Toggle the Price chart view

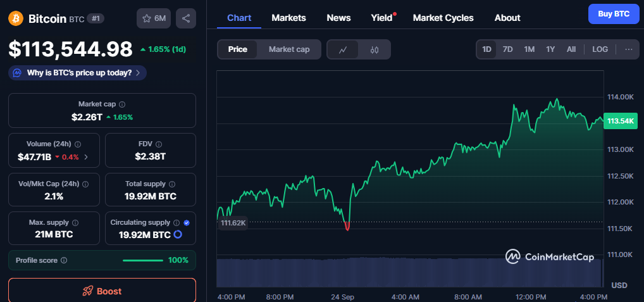238,50
